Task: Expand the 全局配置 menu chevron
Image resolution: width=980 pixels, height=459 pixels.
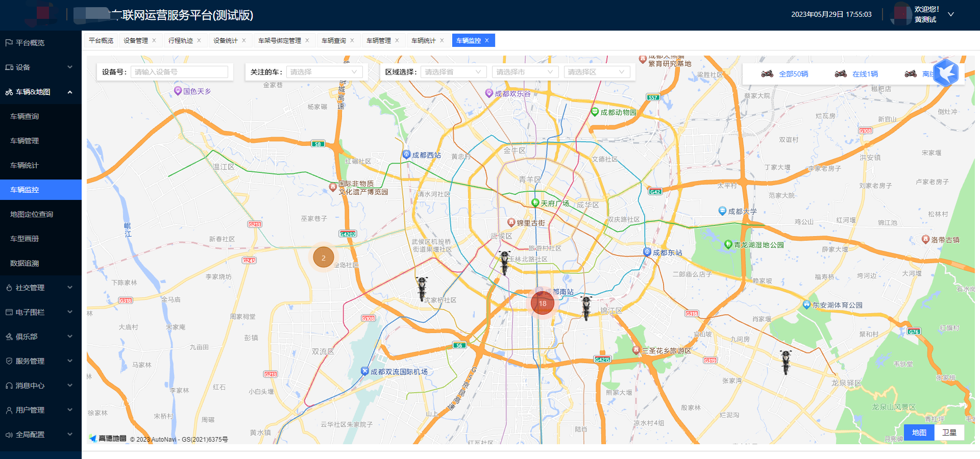Action: (x=70, y=435)
